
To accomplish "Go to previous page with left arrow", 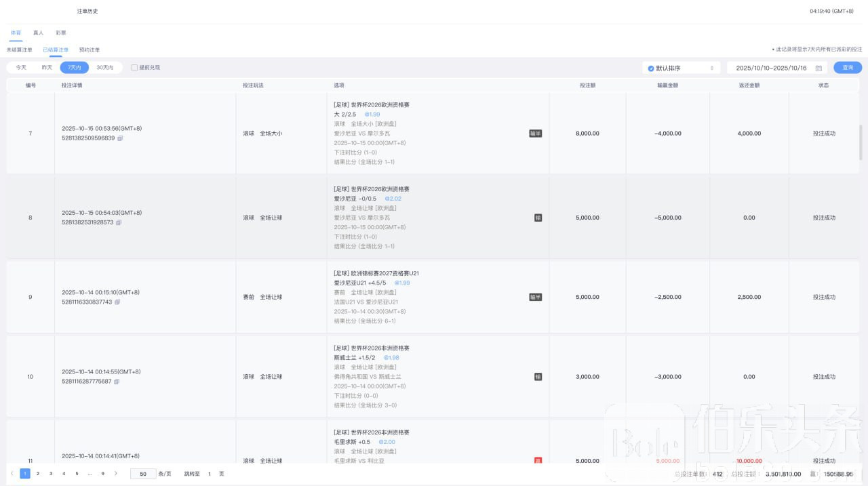I will pos(12,474).
